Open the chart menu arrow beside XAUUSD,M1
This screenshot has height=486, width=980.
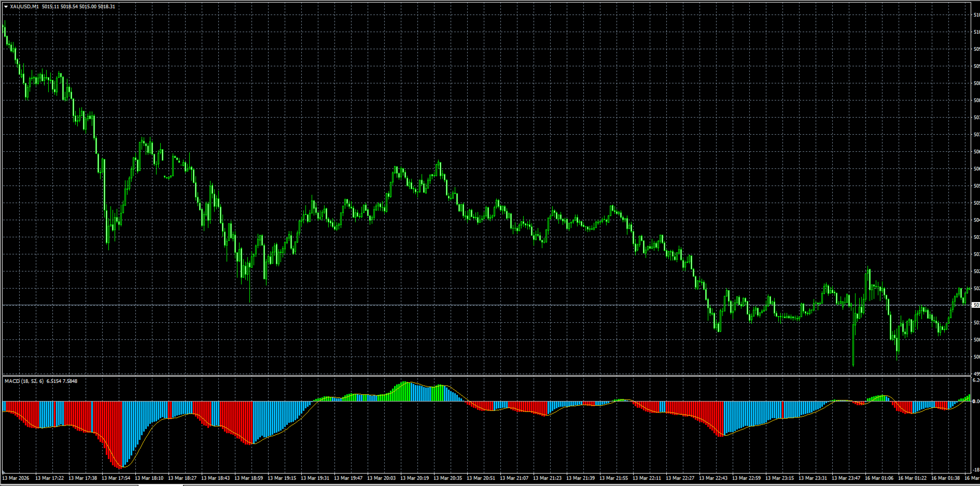[x=6, y=7]
